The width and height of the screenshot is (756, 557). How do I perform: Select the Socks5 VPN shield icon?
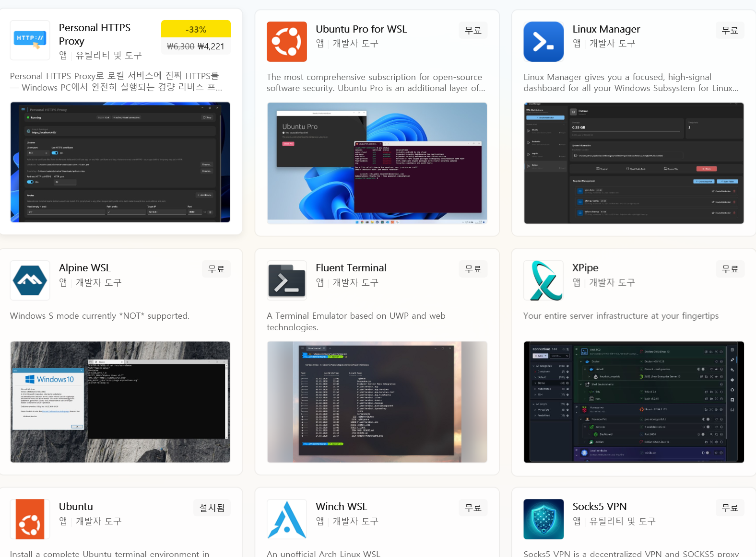543,519
